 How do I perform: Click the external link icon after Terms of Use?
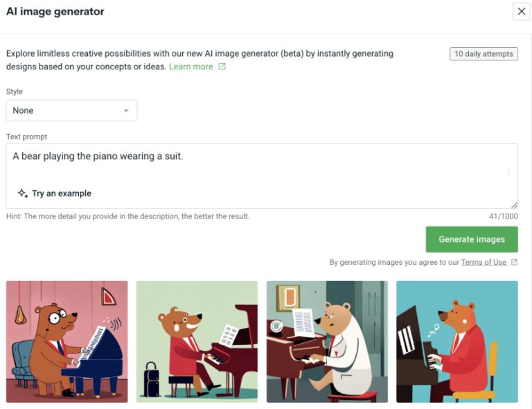pos(514,262)
